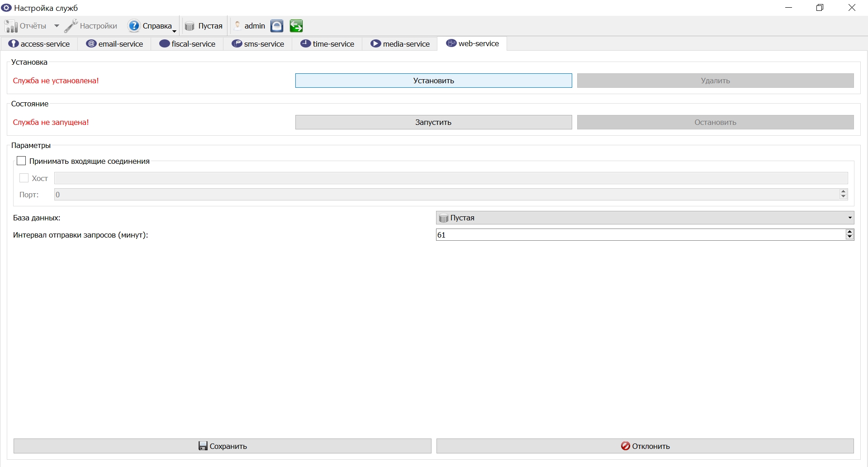Switch to the email-service tab

[x=115, y=44]
